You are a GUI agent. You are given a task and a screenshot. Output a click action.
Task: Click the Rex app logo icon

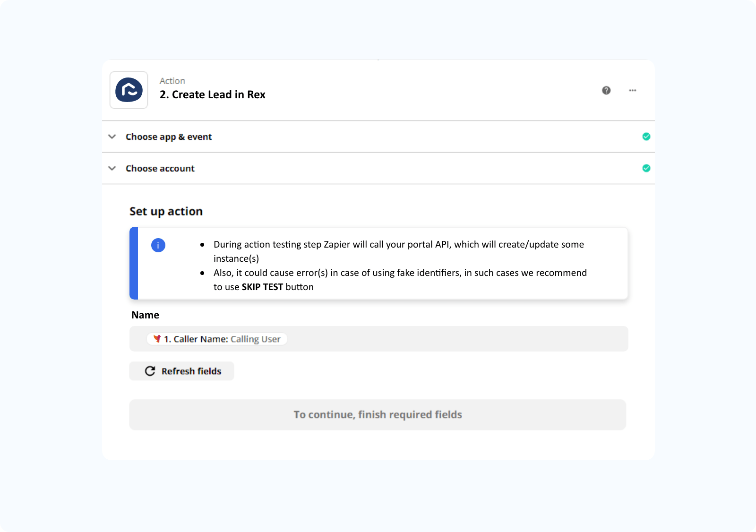pos(129,90)
